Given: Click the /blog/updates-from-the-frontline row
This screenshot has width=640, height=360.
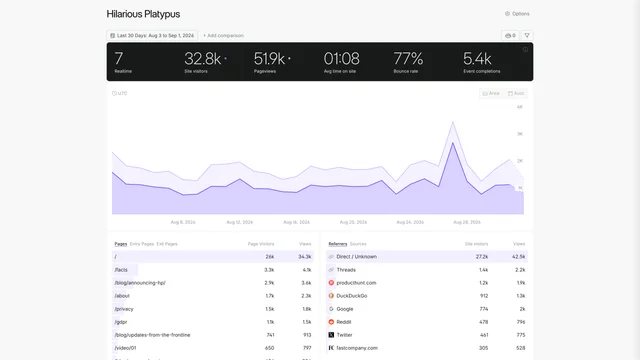Looking at the screenshot, I should 213,335.
